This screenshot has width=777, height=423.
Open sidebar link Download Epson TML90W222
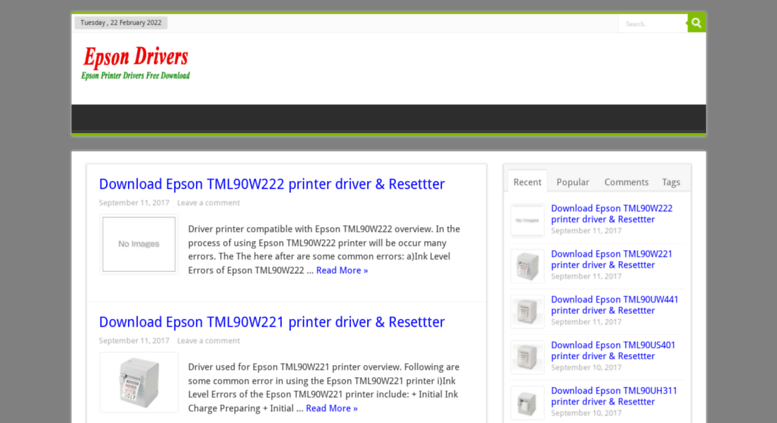pos(611,214)
